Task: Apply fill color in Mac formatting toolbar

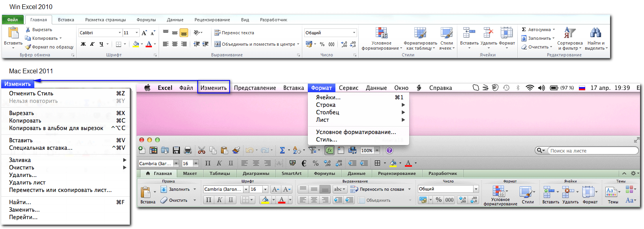Action: (x=393, y=163)
